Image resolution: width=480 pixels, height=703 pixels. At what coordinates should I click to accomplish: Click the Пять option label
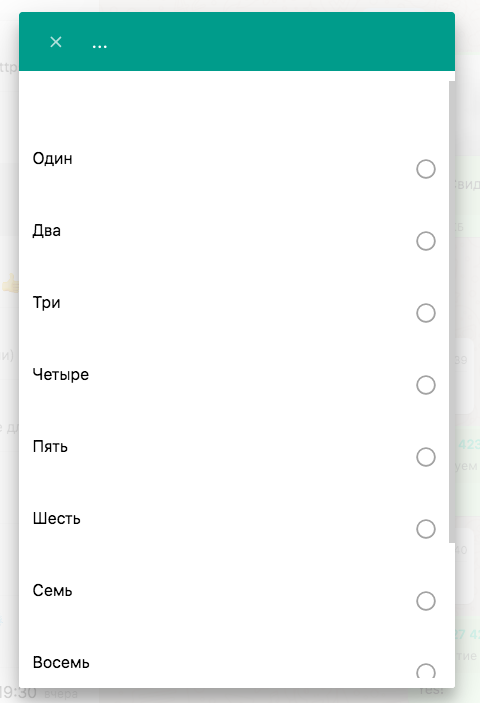[50, 447]
